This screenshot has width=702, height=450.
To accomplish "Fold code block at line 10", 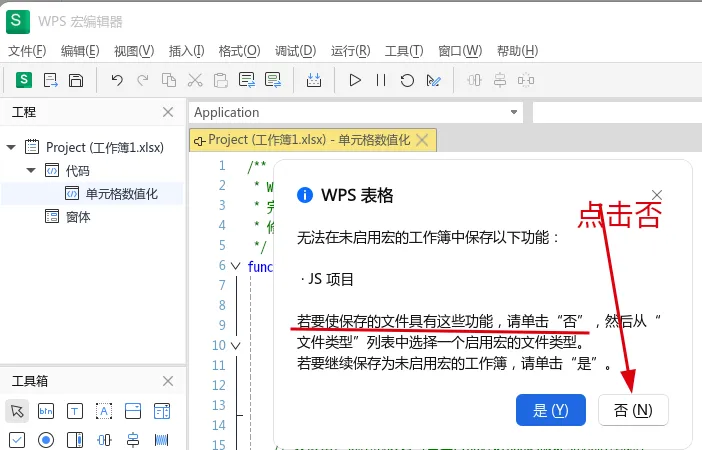I will (235, 346).
